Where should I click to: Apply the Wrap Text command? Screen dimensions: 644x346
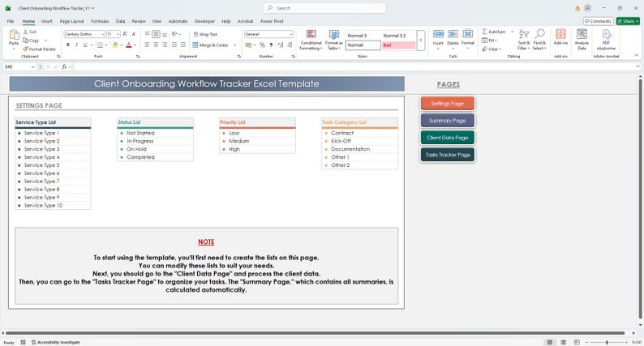(x=205, y=35)
